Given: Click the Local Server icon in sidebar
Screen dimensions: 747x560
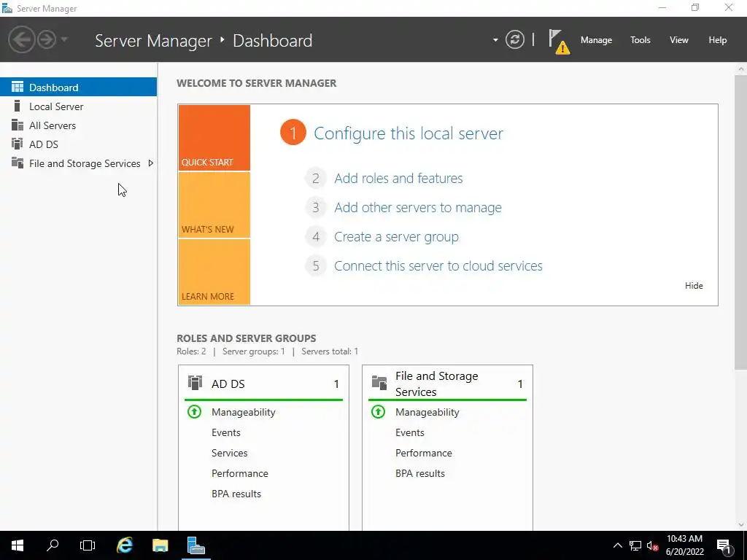Looking at the screenshot, I should pos(18,106).
